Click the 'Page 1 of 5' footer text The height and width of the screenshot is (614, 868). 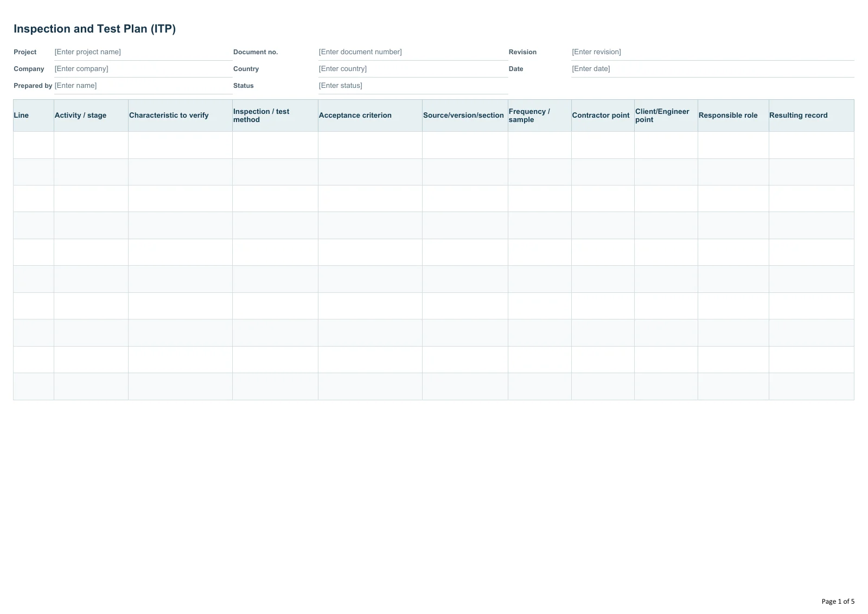838,601
